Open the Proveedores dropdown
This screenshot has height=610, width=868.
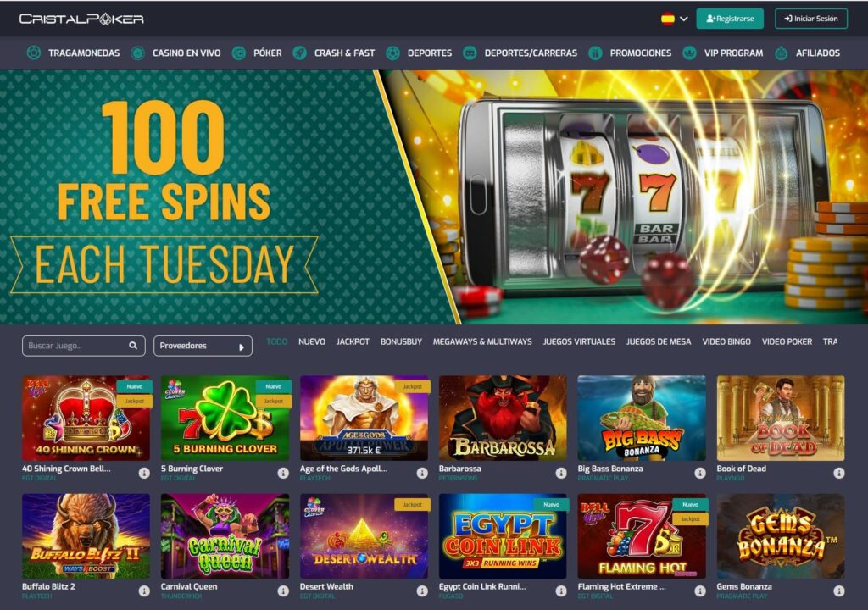click(x=203, y=346)
